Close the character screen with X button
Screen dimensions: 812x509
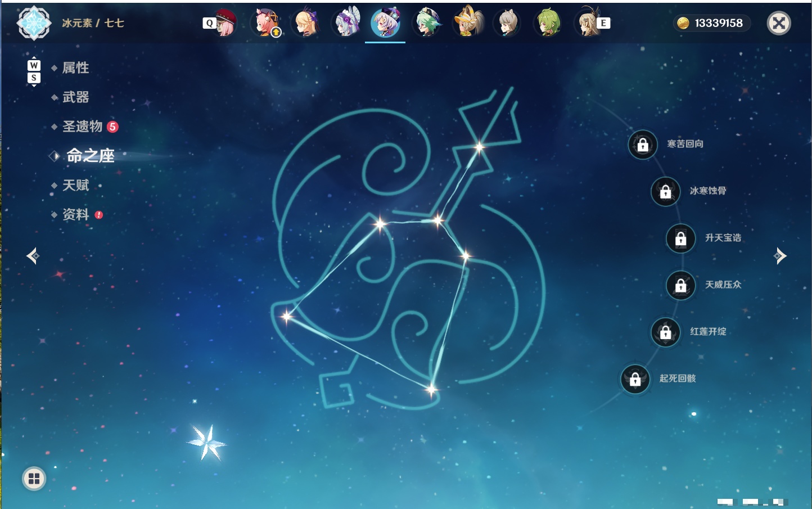(x=779, y=23)
